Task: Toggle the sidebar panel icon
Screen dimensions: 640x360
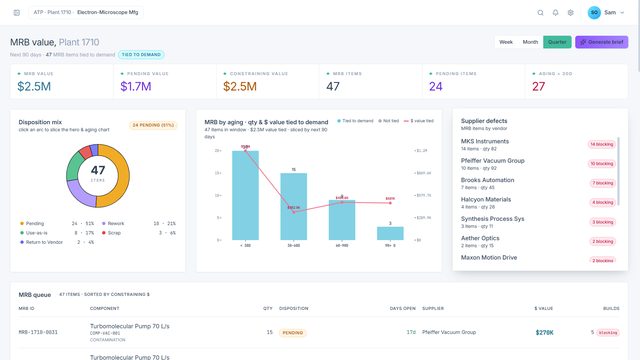Action: (x=17, y=13)
